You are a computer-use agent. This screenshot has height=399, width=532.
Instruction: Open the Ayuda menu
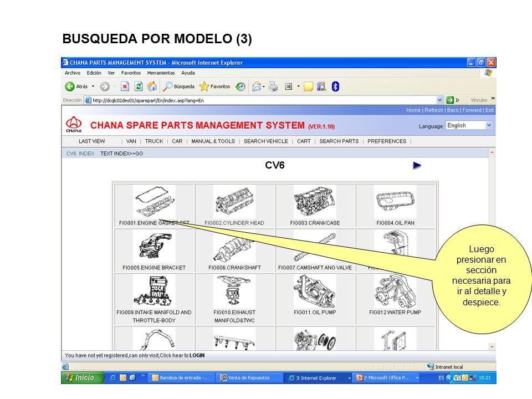pyautogui.click(x=188, y=73)
